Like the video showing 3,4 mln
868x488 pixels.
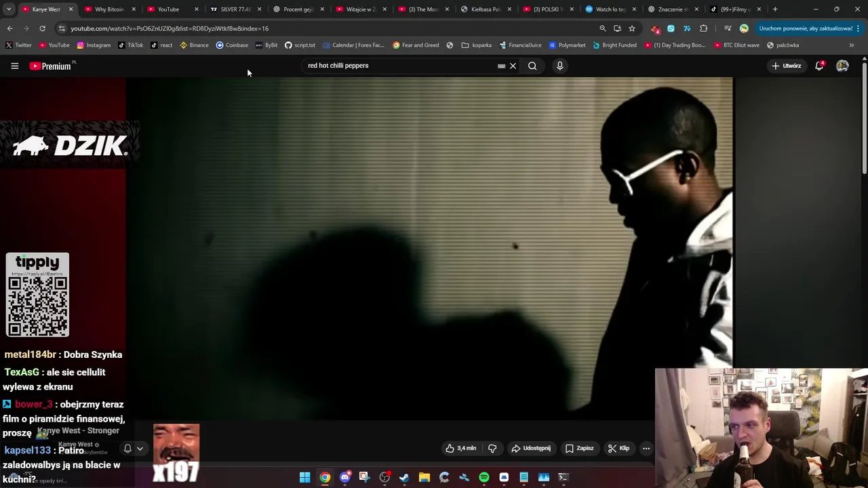pos(460,448)
